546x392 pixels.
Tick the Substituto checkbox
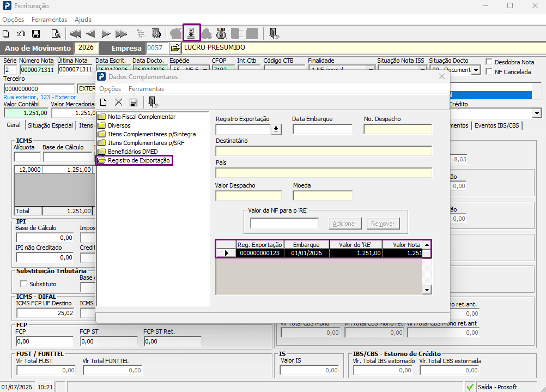tap(23, 284)
